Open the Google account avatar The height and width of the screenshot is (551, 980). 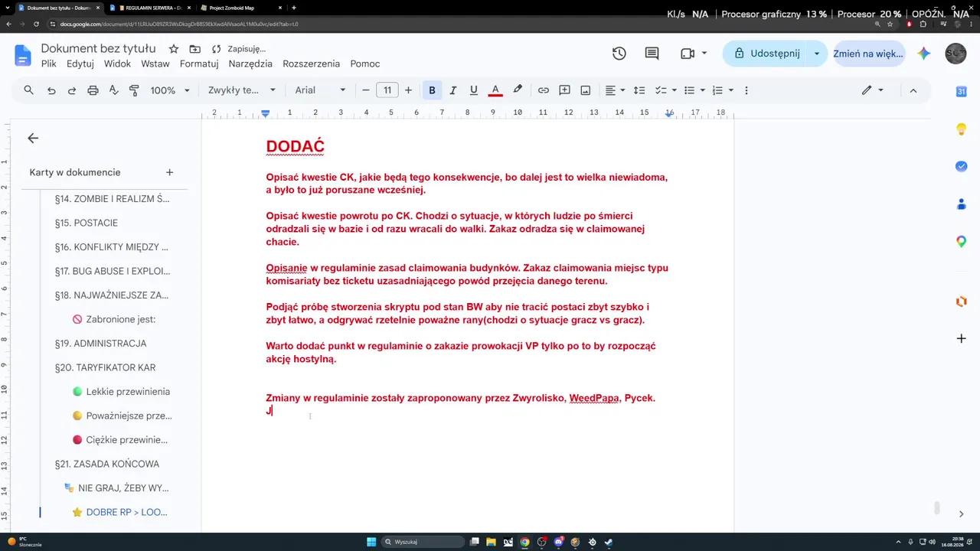click(x=955, y=54)
